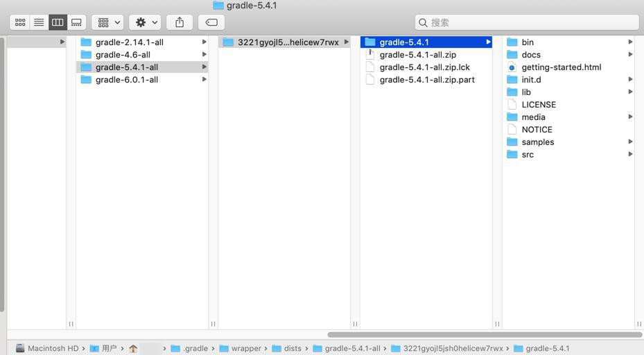
Task: Click the Share toolbar button
Action: point(180,22)
